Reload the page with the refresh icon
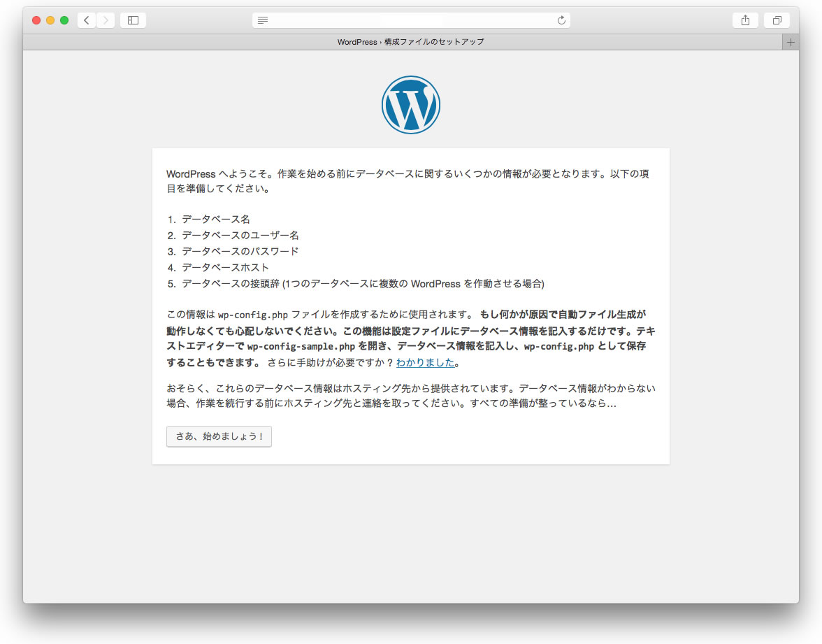This screenshot has height=644, width=822. [561, 20]
